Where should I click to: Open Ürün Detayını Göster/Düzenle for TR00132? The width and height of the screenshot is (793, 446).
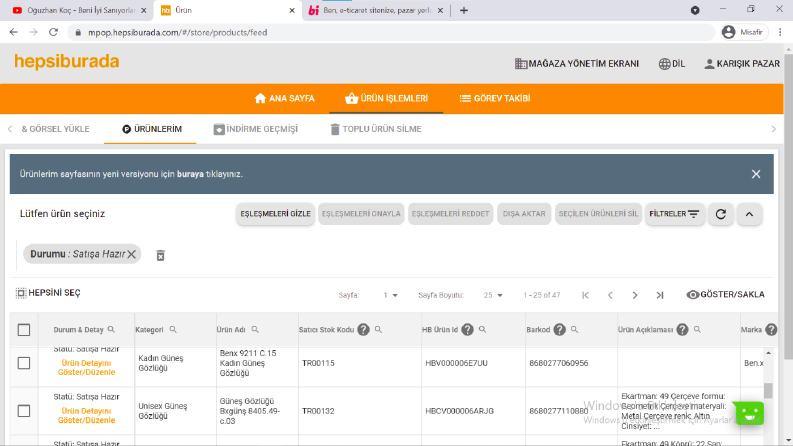(86, 416)
